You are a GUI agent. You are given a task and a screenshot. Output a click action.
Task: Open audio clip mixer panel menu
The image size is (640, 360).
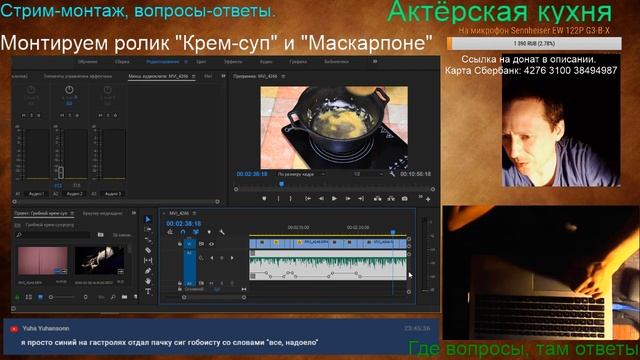point(193,76)
